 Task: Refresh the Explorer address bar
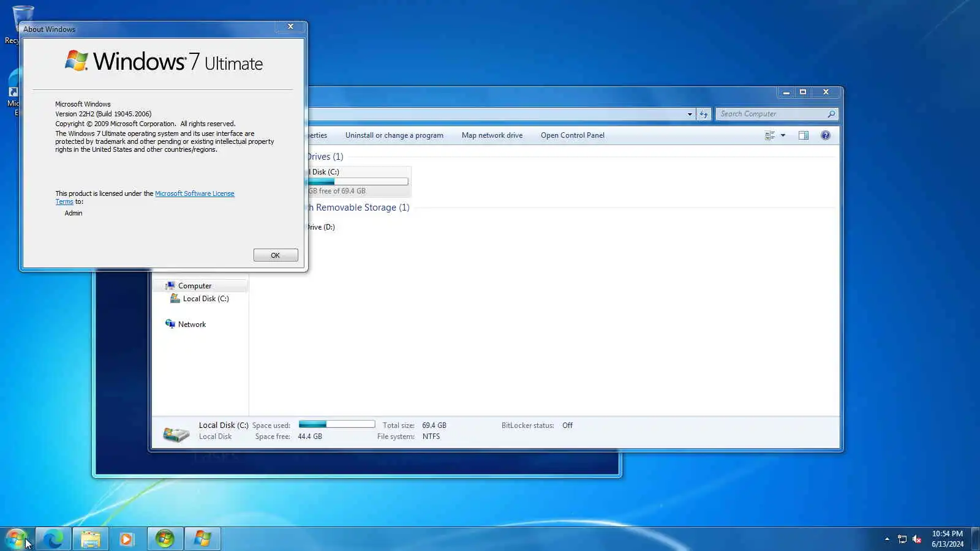coord(704,114)
